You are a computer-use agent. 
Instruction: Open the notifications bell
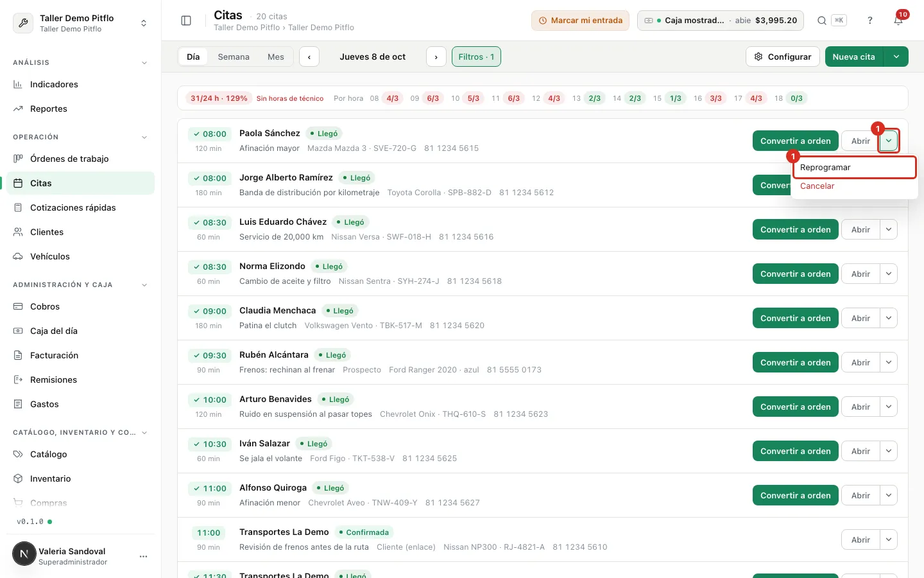898,21
